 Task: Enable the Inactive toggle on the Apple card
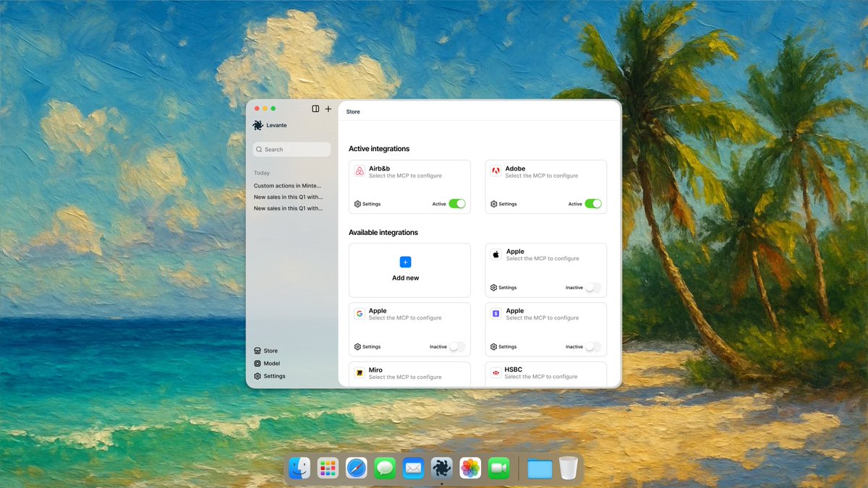coord(594,287)
